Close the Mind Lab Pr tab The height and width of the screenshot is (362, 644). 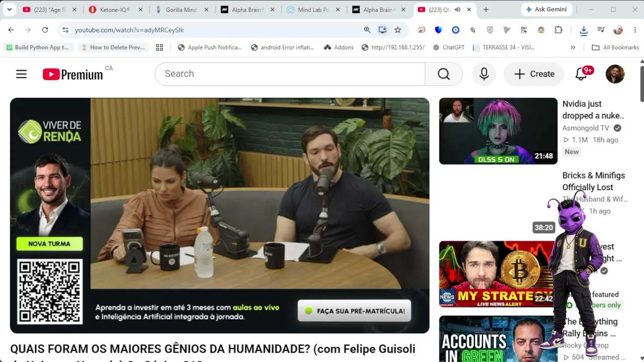[x=338, y=10]
